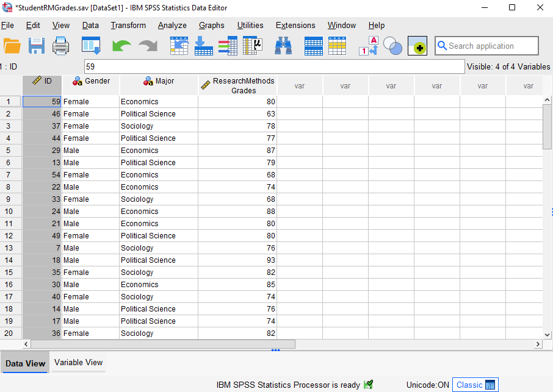Open the Graphs menu

coord(211,26)
